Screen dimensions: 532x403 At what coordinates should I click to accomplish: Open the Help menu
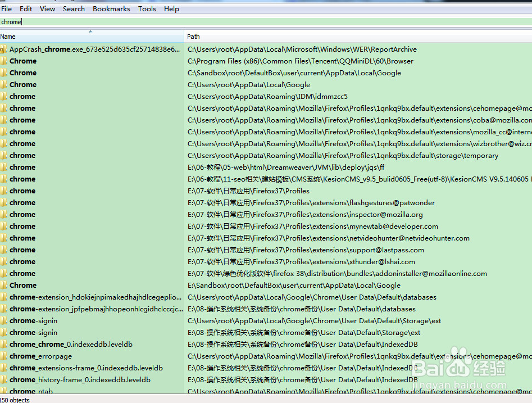click(172, 8)
